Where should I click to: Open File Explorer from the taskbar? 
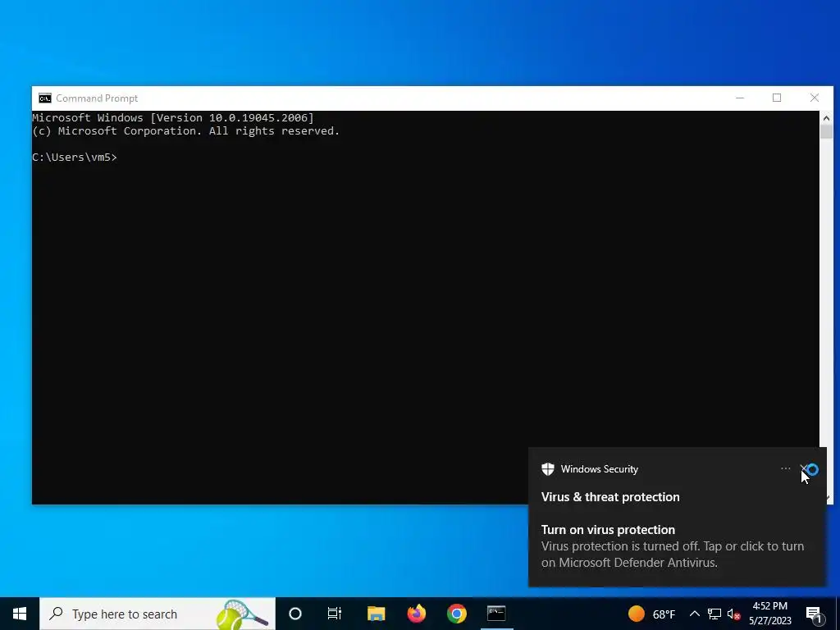[x=376, y=614]
